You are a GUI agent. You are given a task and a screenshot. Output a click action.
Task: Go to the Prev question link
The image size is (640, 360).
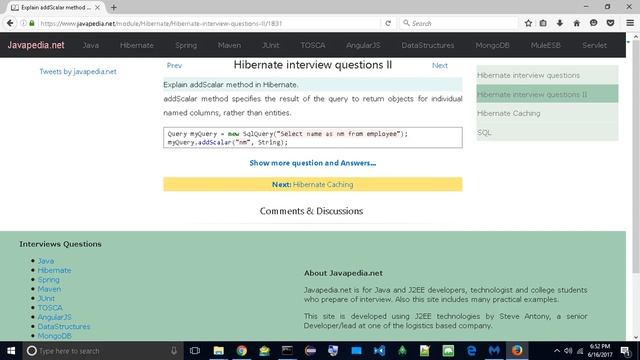click(x=174, y=65)
